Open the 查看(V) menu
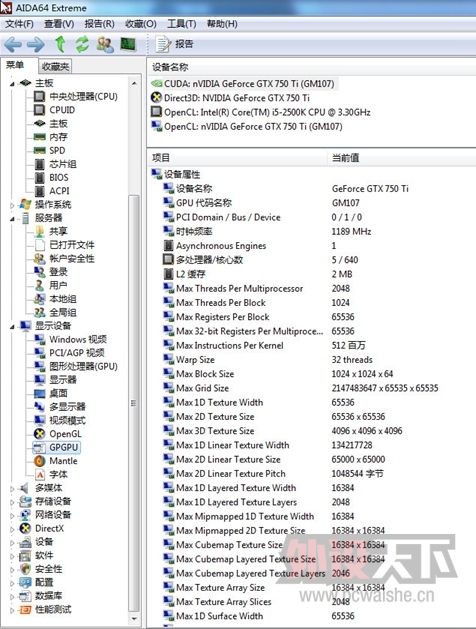Image resolution: width=476 pixels, height=629 pixels. coord(59,24)
